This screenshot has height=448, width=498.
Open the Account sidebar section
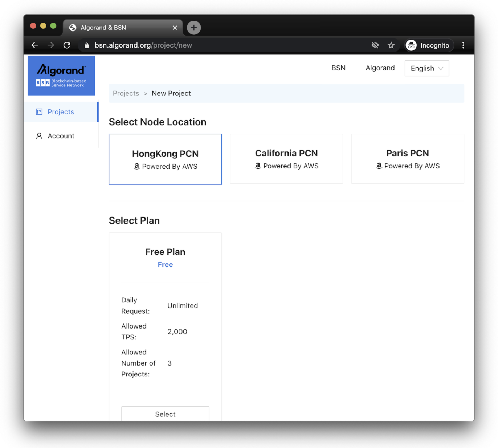(x=61, y=136)
